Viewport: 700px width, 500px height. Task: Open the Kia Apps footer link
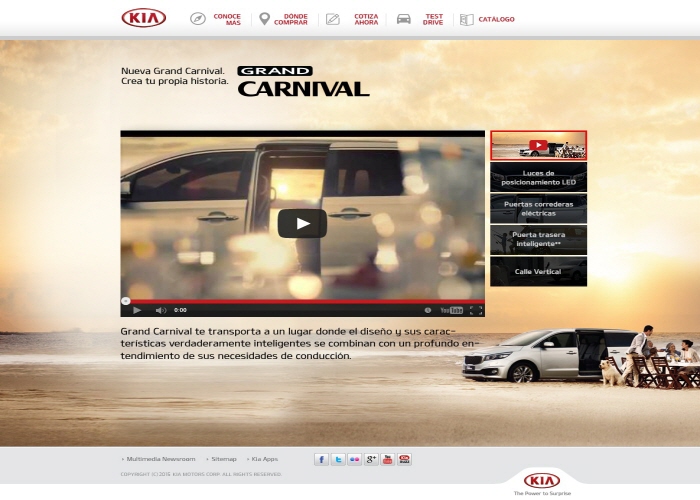pyautogui.click(x=264, y=459)
